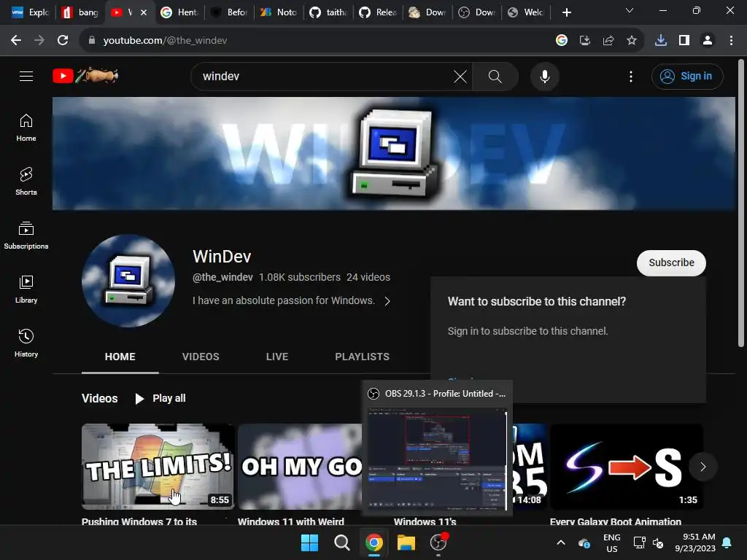This screenshot has width=747, height=560.
Task: Open the Windows 11 with Weird title
Action: [290, 521]
